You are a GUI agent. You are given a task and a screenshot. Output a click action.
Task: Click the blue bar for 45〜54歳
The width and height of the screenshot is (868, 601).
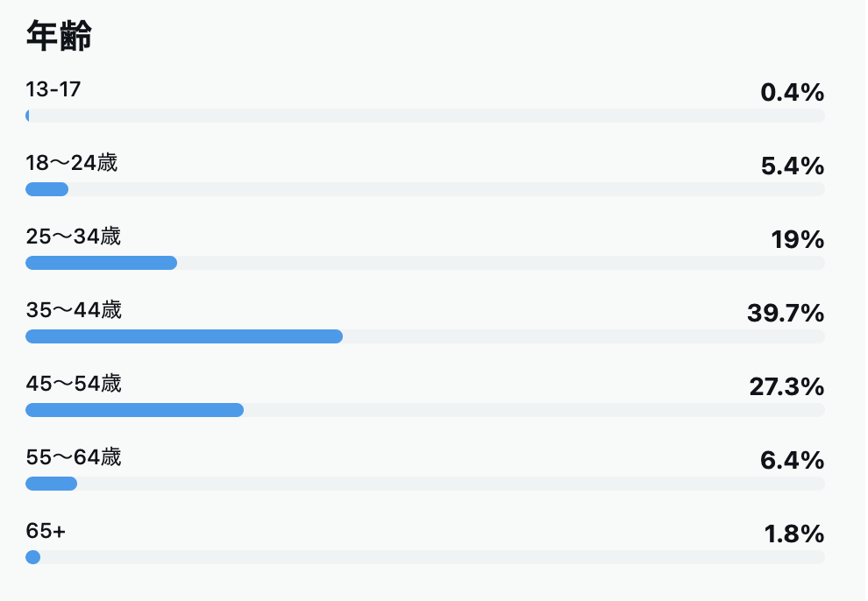coord(134,410)
